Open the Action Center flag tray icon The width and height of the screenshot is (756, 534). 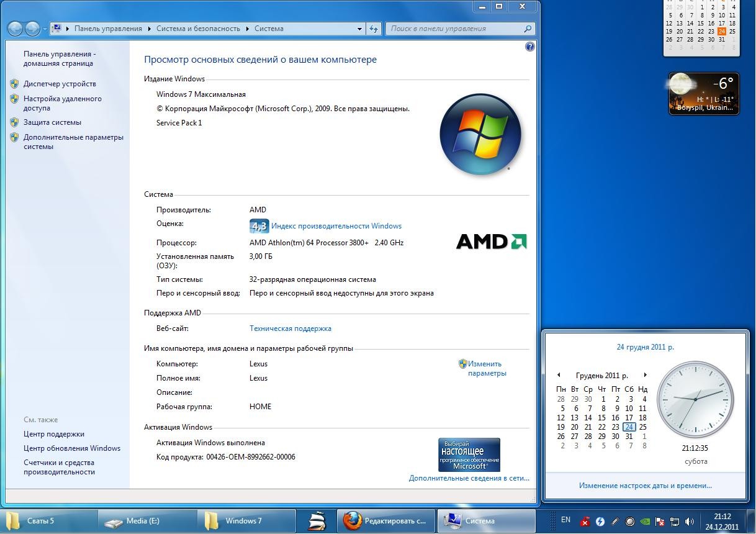[660, 522]
